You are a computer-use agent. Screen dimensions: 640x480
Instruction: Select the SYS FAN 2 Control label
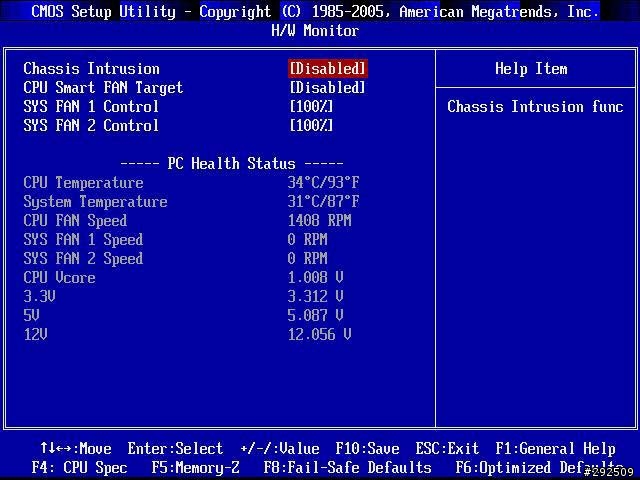click(x=91, y=125)
